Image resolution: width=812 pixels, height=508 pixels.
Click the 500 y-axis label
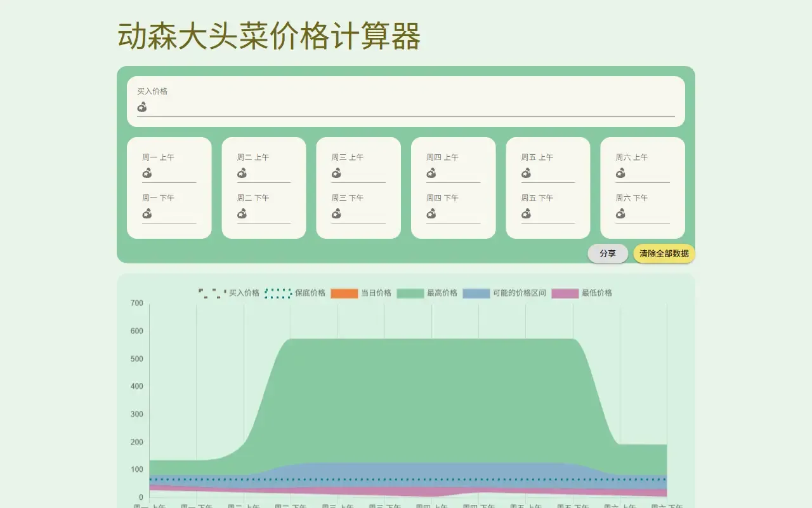pyautogui.click(x=136, y=359)
